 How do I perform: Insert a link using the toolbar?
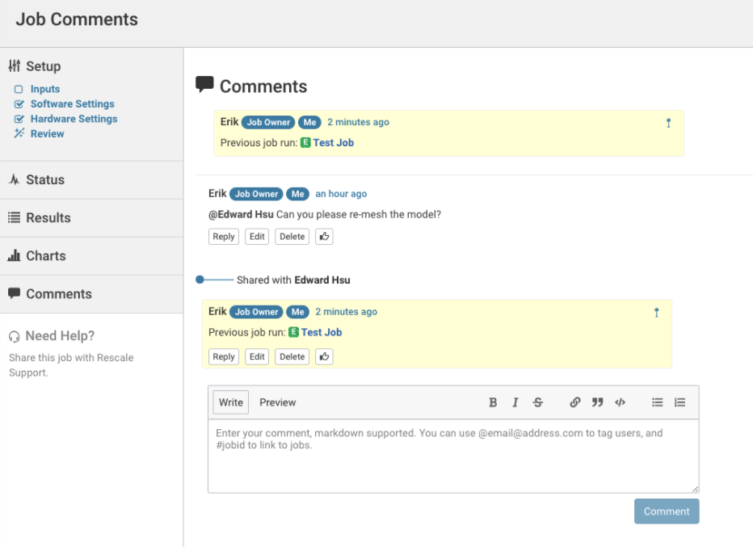tap(575, 402)
